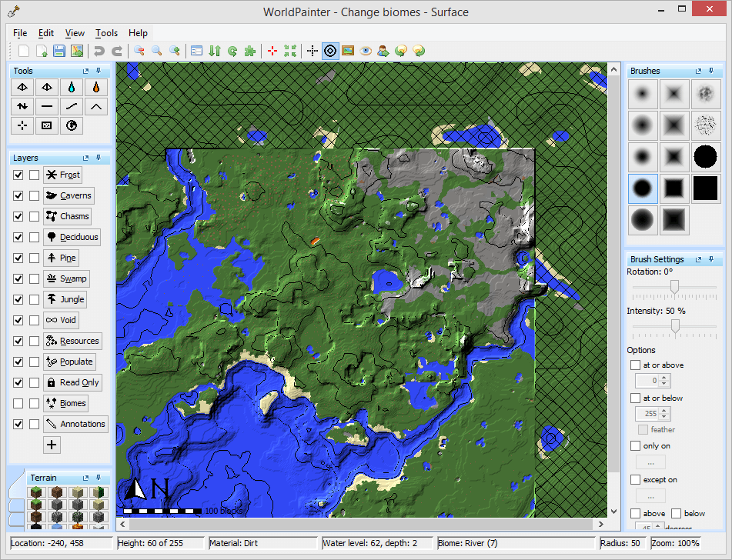Select the Resources layer button

point(72,341)
